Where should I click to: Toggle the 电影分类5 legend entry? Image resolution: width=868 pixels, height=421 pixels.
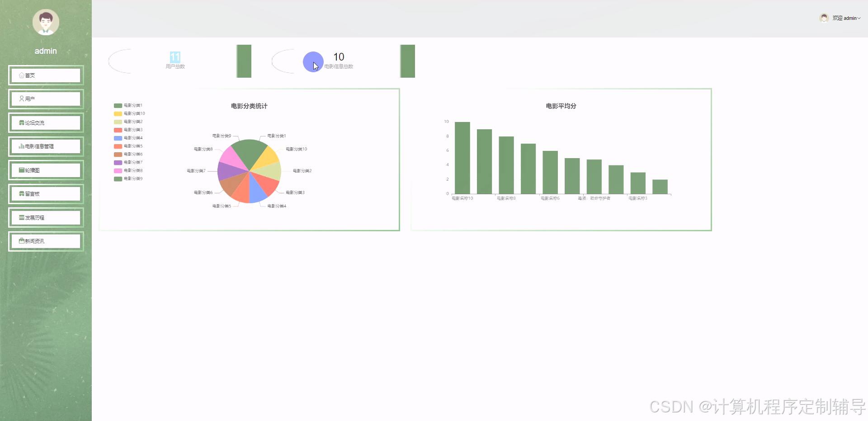(x=128, y=146)
